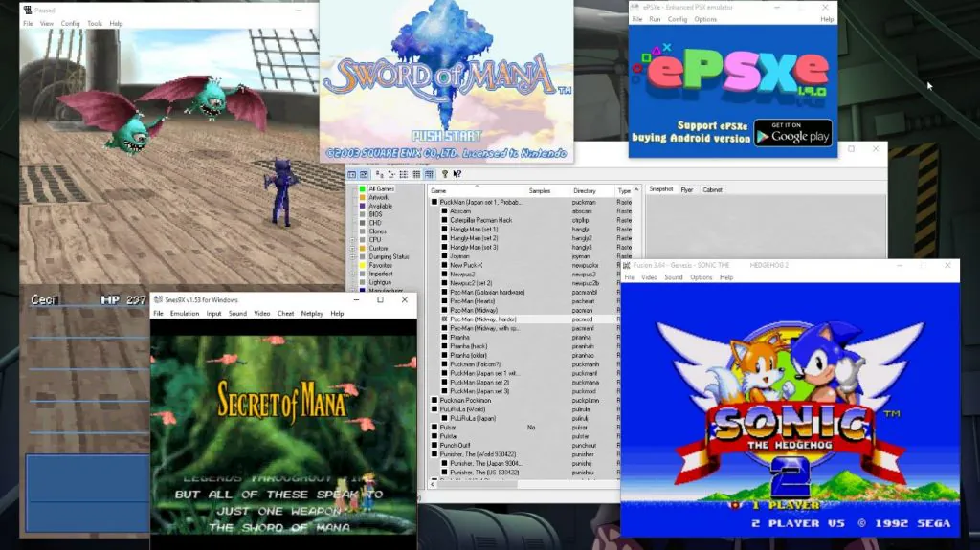Expand the Custom folder tree node

[x=352, y=248]
